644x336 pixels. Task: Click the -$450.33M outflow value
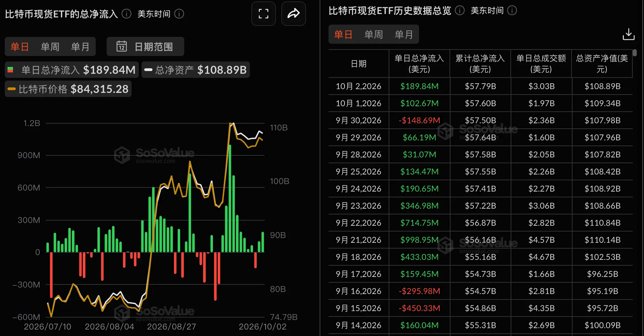tap(419, 308)
